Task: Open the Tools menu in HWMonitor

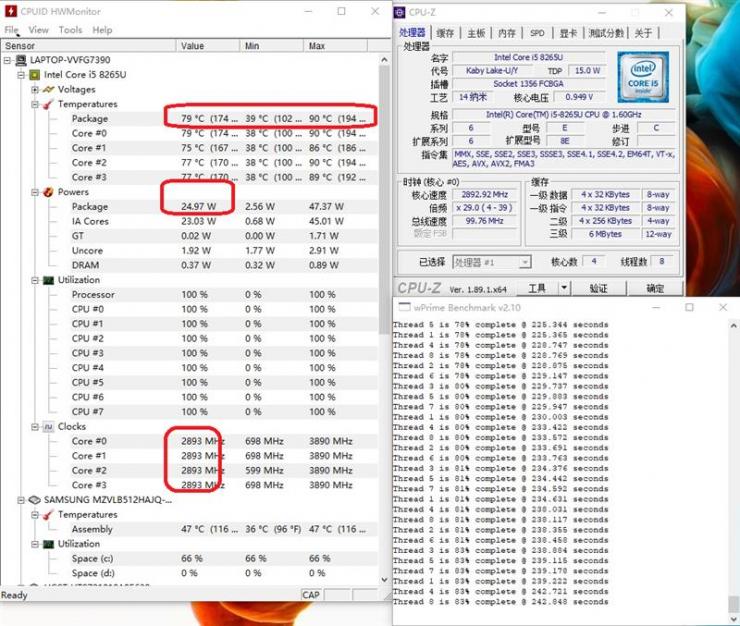Action: (70, 30)
